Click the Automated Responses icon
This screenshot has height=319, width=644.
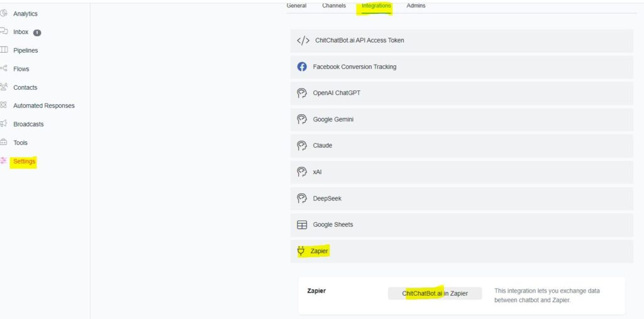[x=4, y=105]
